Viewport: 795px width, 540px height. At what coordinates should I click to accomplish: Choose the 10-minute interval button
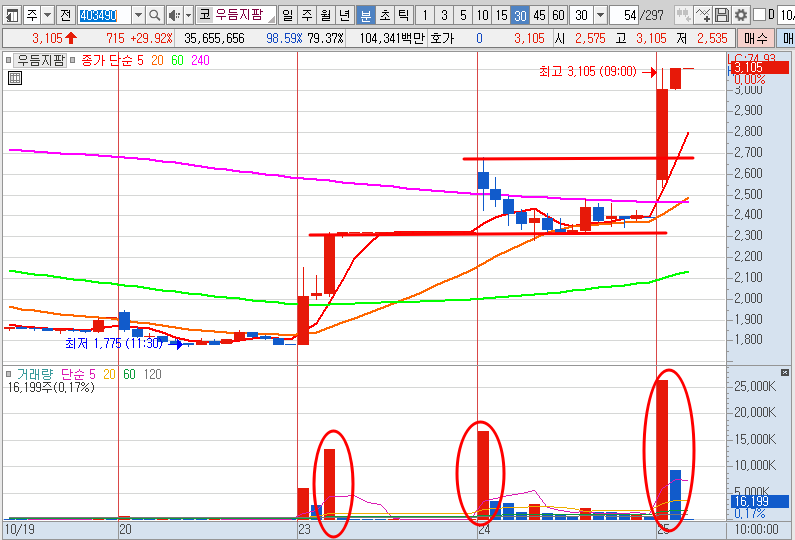482,15
